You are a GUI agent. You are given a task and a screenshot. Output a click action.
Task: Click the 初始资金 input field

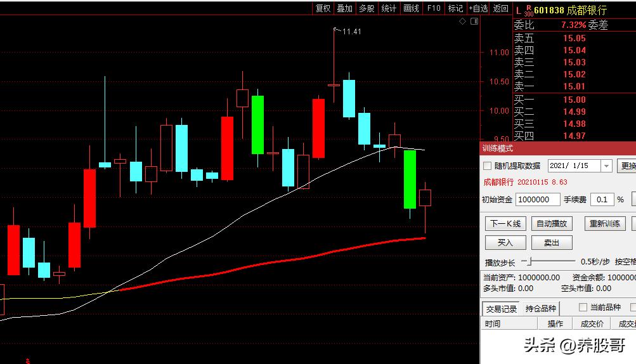(538, 199)
